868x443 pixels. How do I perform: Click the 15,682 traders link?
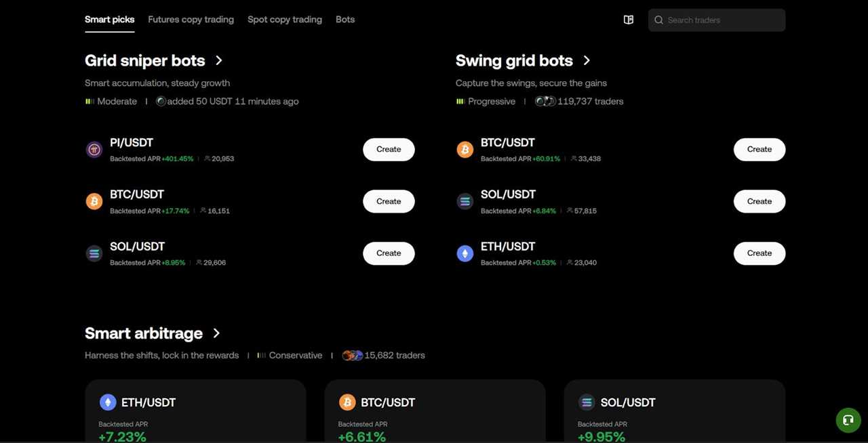point(395,355)
